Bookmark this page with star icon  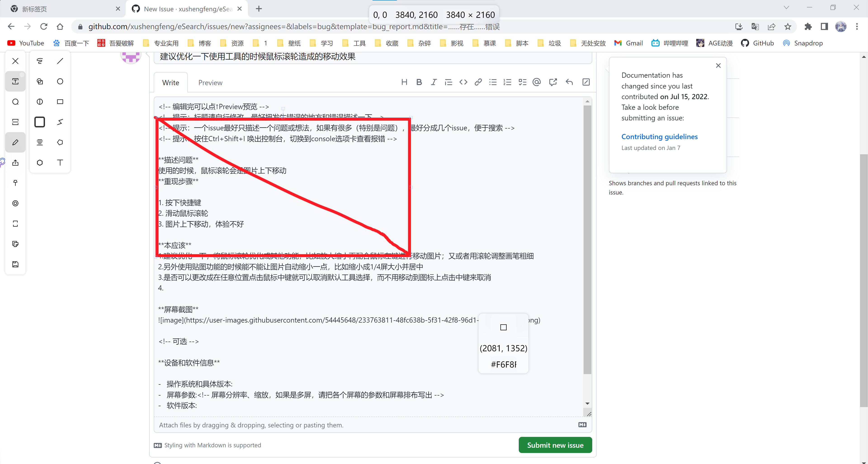coord(788,27)
